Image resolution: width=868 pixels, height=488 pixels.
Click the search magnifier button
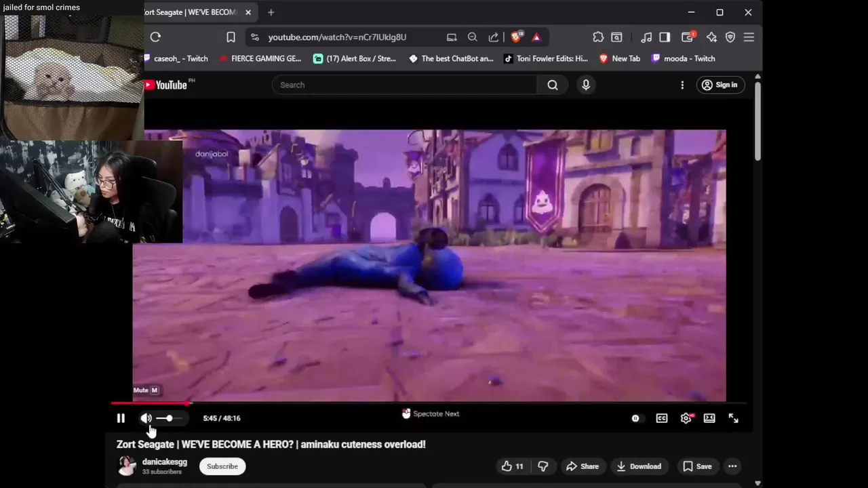coord(553,85)
